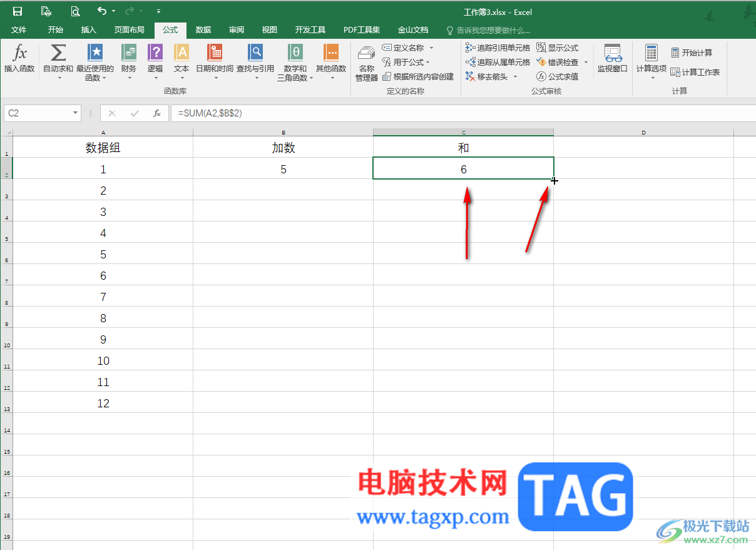The image size is (756, 550).
Task: Switch to the Page Layout (页面布局) tab
Action: click(129, 29)
